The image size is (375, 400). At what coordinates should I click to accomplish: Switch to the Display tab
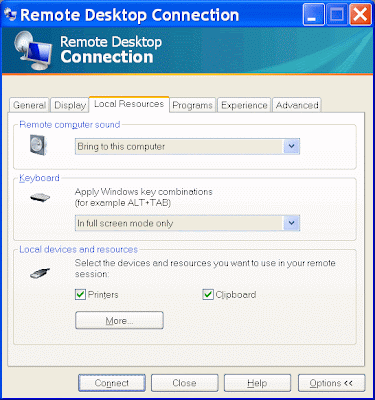point(70,105)
